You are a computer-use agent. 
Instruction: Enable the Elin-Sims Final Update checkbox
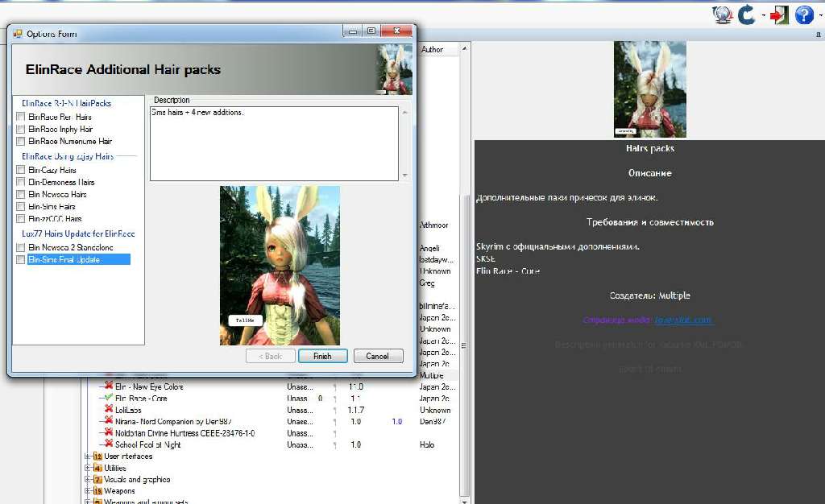(x=20, y=259)
